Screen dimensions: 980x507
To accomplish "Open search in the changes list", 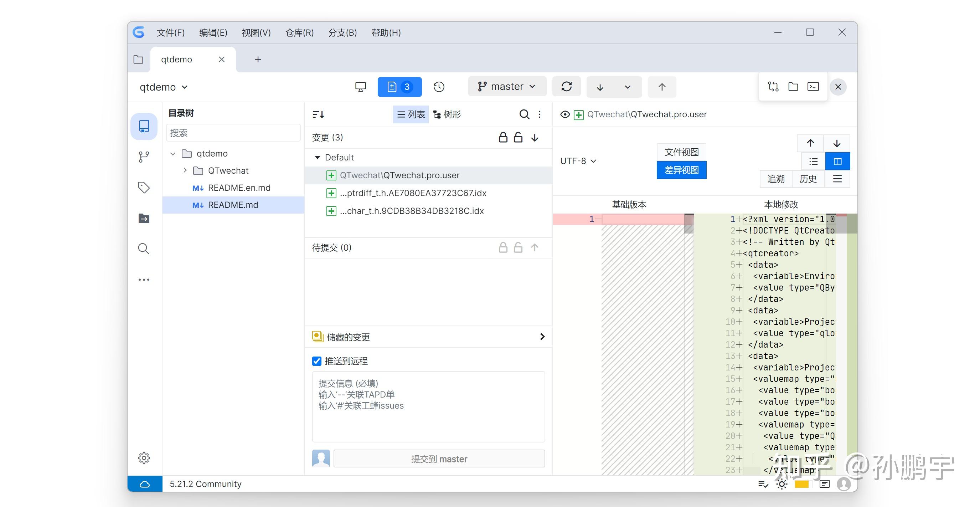I will 524,114.
